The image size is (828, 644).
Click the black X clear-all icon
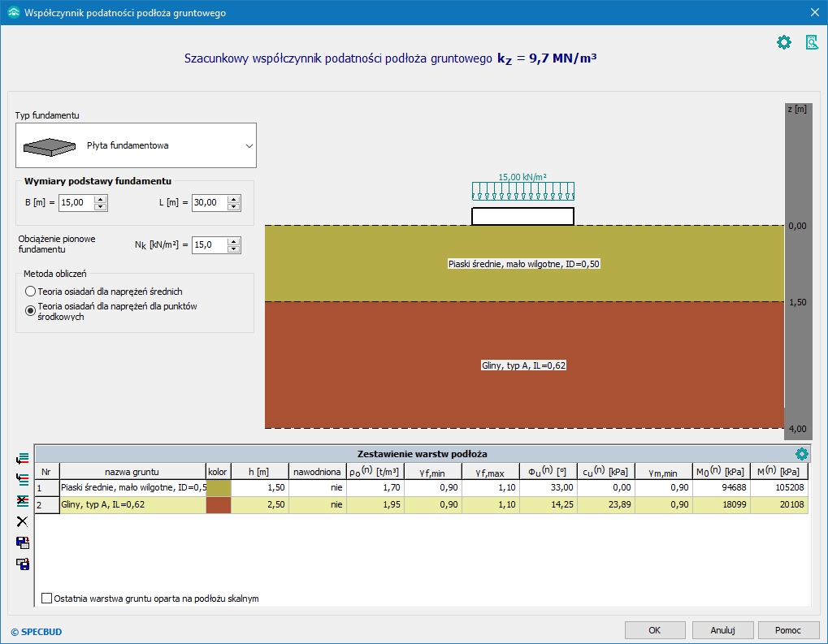click(22, 521)
